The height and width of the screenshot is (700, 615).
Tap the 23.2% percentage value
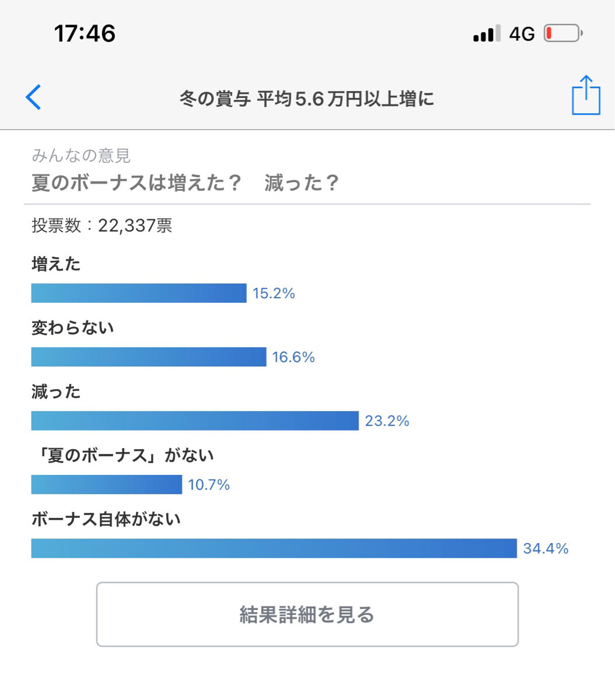[387, 421]
